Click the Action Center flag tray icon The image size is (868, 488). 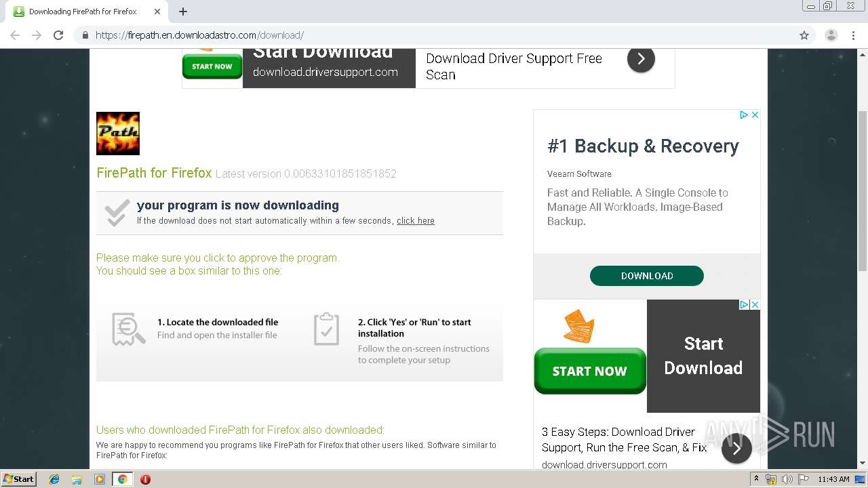click(804, 479)
